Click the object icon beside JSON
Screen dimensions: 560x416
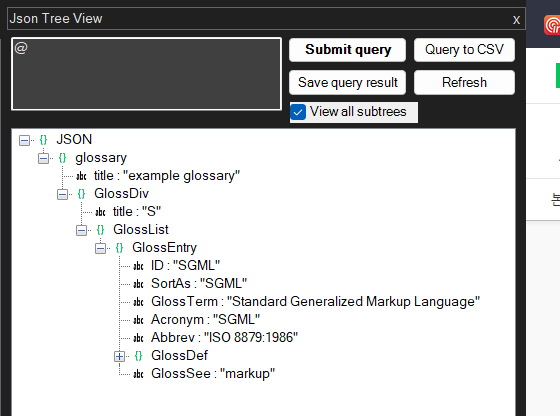(x=43, y=140)
